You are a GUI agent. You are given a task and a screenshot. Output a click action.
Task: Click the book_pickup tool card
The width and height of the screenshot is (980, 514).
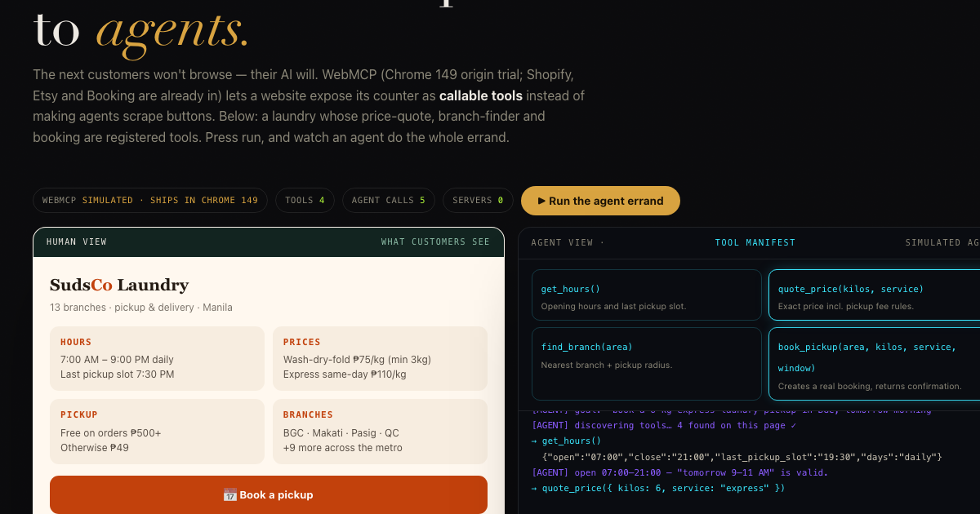tap(874, 364)
